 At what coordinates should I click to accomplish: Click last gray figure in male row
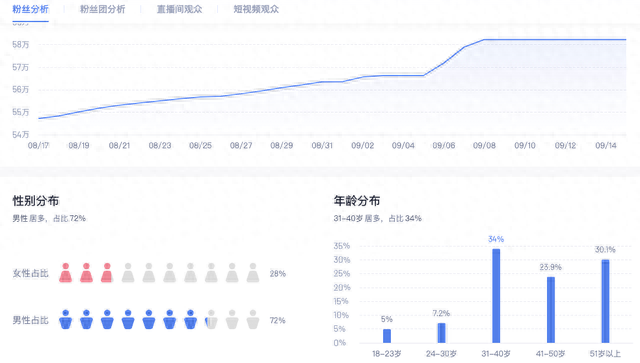pos(253,319)
